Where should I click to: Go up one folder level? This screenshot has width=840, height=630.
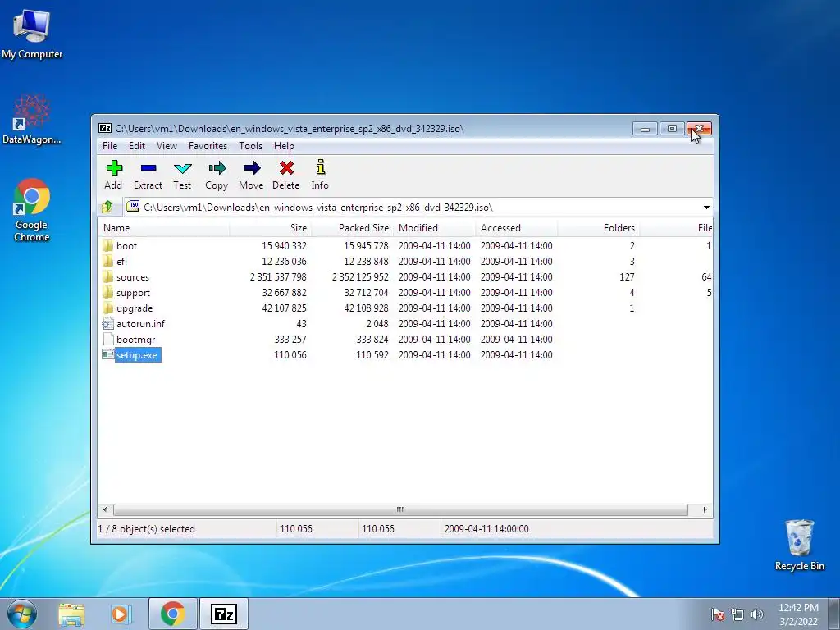[107, 207]
